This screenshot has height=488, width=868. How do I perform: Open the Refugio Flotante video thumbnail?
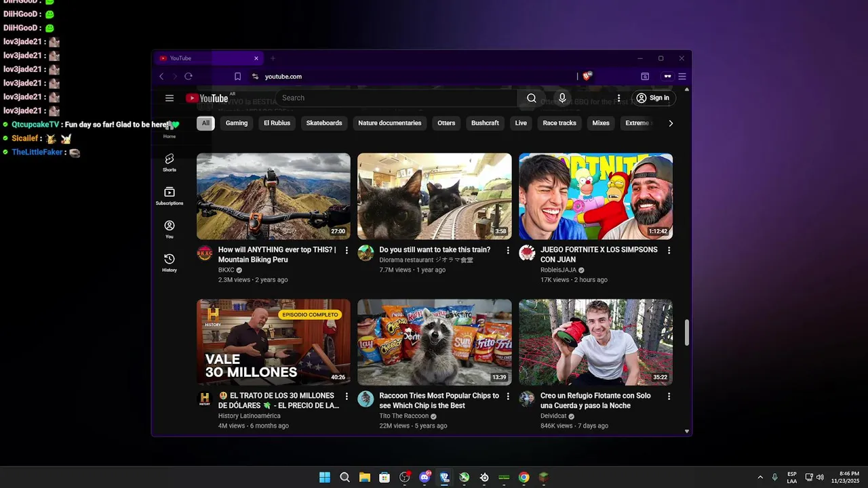tap(595, 342)
